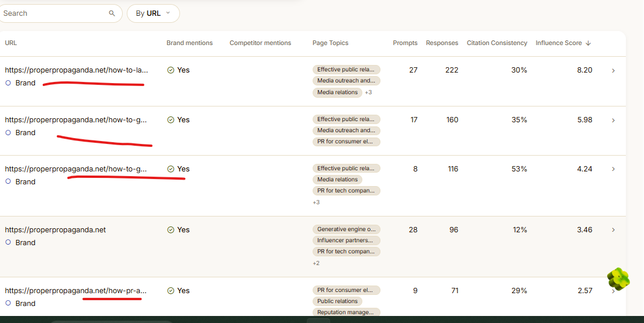Click the Prompts column header

tap(405, 43)
